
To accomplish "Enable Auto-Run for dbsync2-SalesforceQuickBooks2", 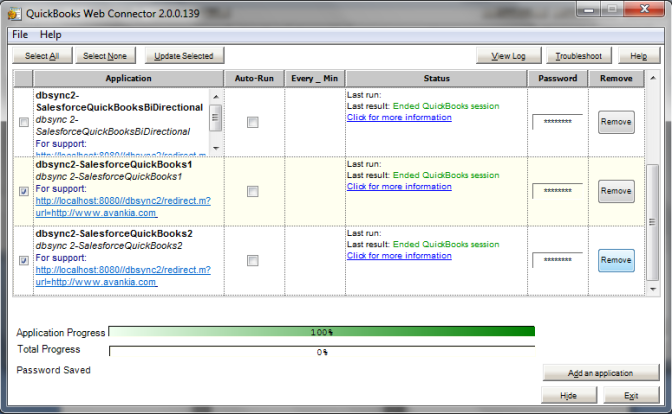I will click(253, 261).
